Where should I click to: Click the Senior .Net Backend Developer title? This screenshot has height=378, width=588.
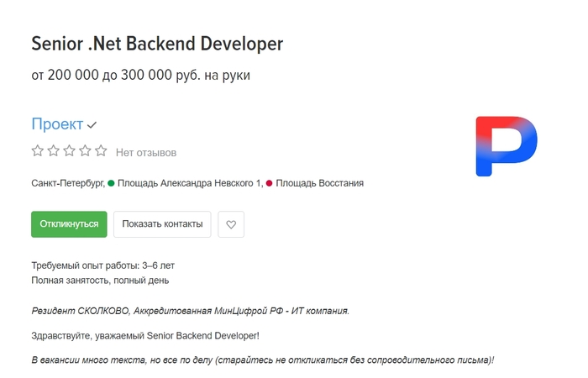pyautogui.click(x=157, y=43)
